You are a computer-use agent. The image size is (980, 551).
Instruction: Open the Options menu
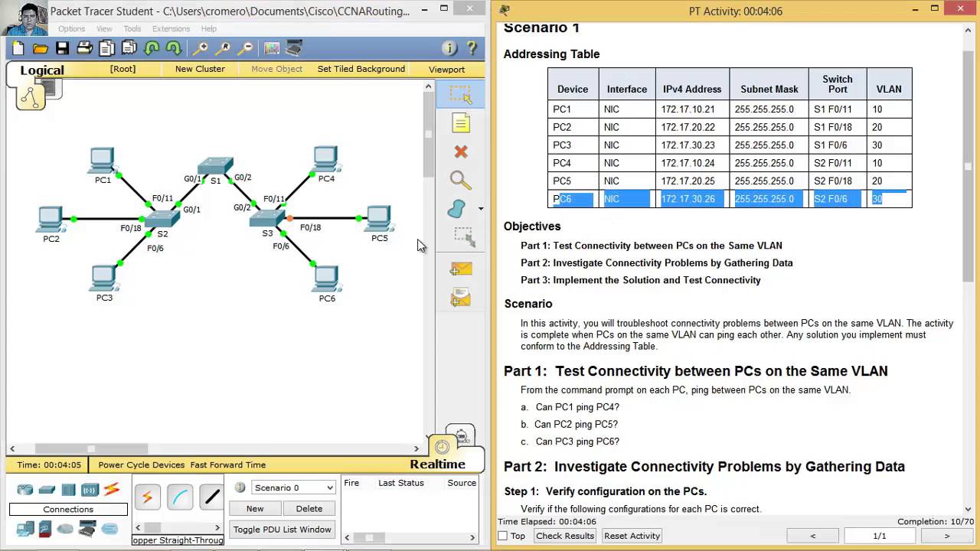tap(72, 29)
